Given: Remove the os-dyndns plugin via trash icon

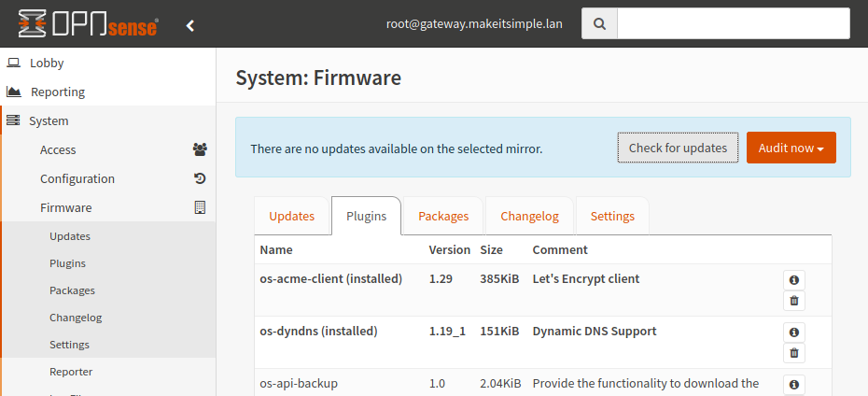Looking at the screenshot, I should pyautogui.click(x=793, y=353).
